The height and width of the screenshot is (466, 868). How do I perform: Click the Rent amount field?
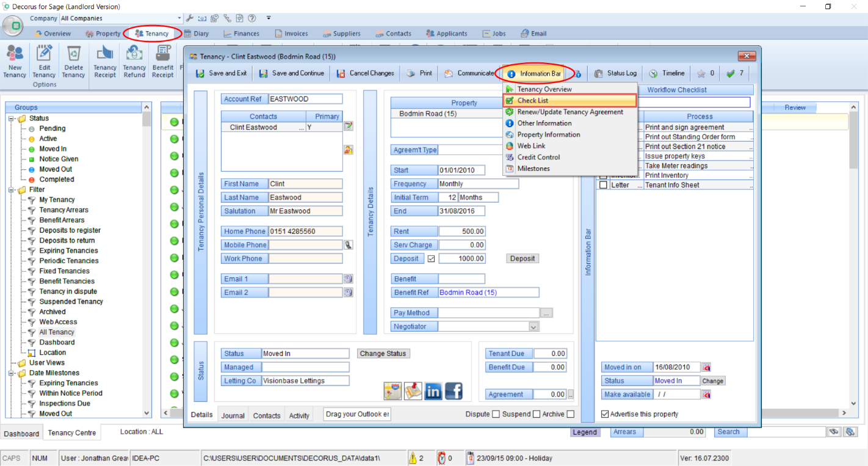(462, 231)
